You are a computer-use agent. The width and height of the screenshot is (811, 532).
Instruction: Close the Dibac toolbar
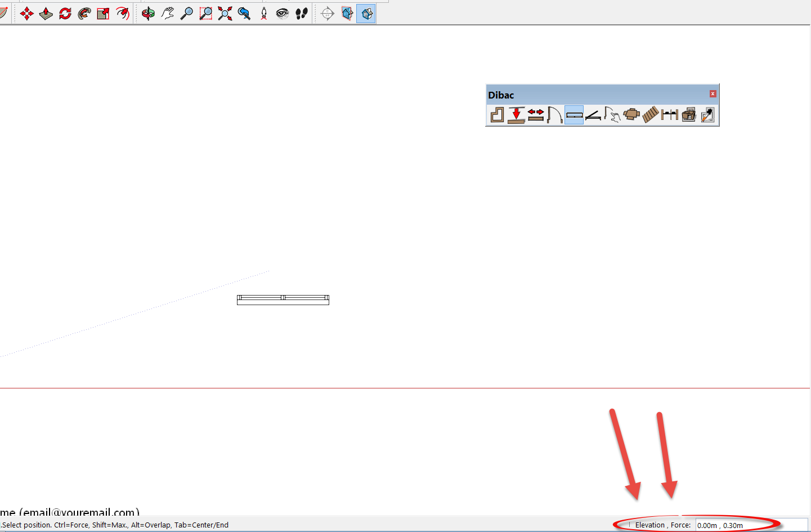[x=713, y=94]
